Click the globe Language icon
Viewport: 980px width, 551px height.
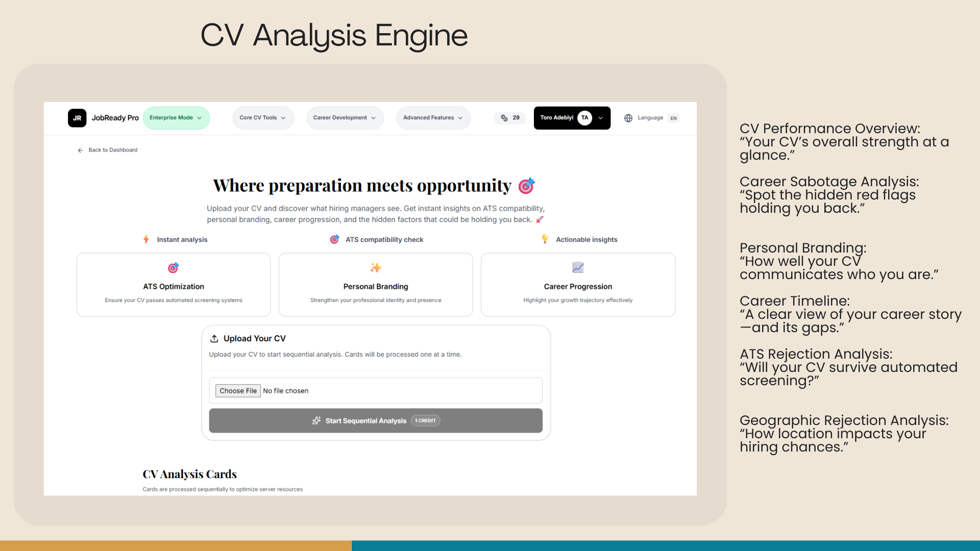pyautogui.click(x=628, y=118)
